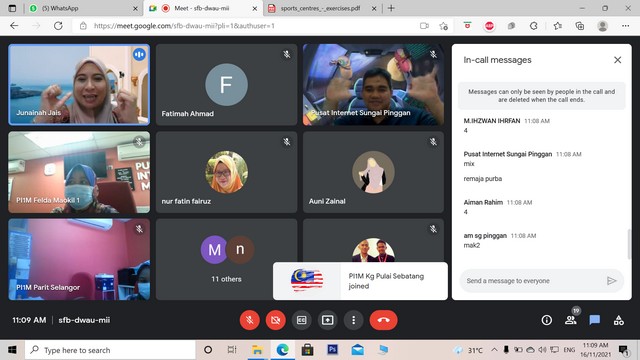Open Photoshop from the Windows taskbar

click(x=332, y=350)
